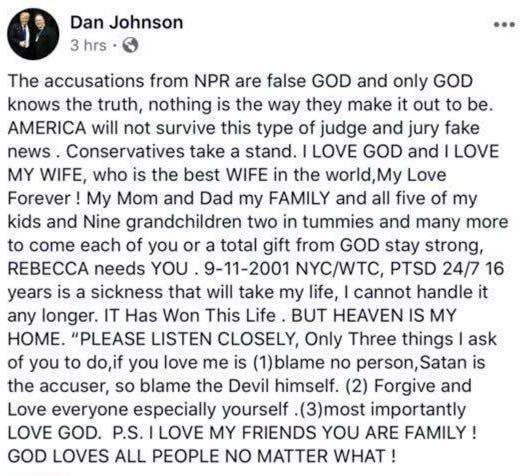This screenshot has width=523, height=476.
Task: Click the date '9-11-2001' in the text
Action: pyautogui.click(x=247, y=269)
